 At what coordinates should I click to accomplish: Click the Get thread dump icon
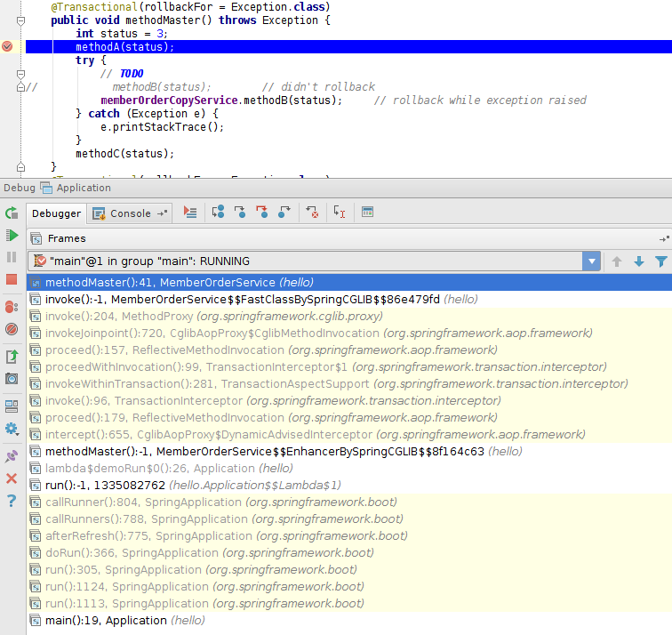(x=12, y=357)
